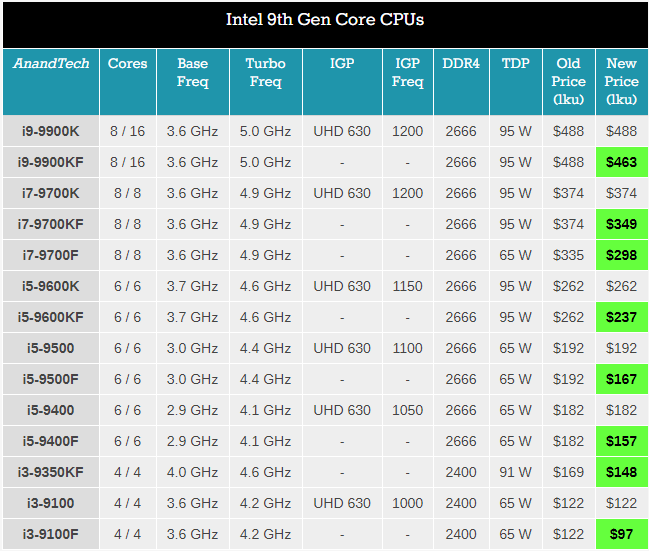Select the i5-9500F row label

tap(50, 380)
